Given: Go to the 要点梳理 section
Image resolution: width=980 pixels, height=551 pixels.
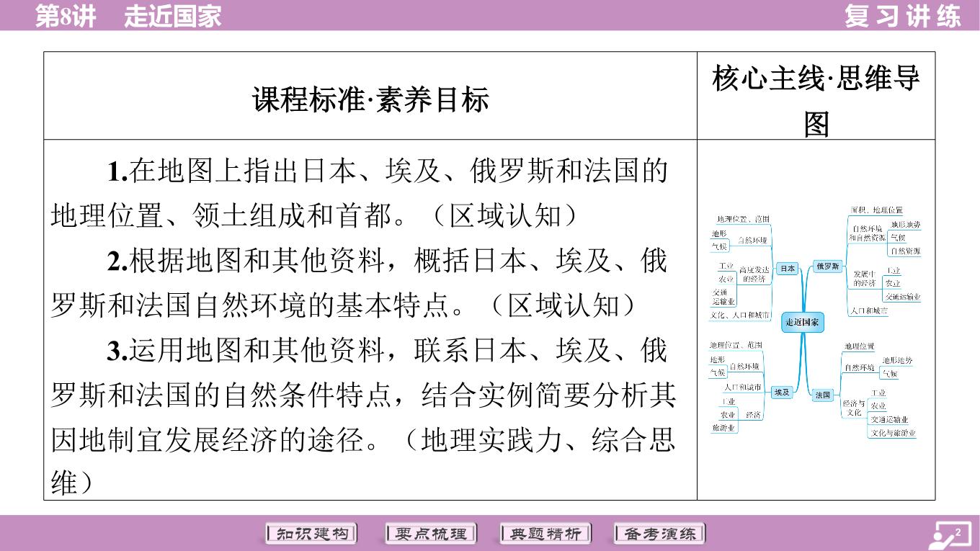Looking at the screenshot, I should pyautogui.click(x=430, y=534).
